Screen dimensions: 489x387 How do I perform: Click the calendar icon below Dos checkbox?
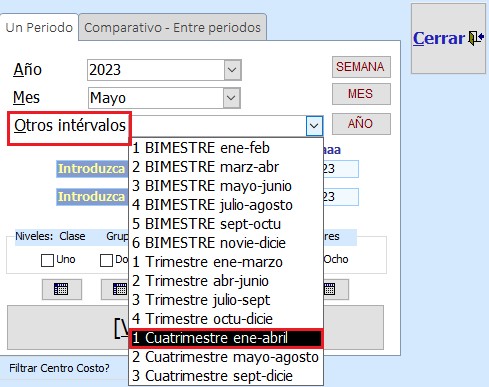115,289
